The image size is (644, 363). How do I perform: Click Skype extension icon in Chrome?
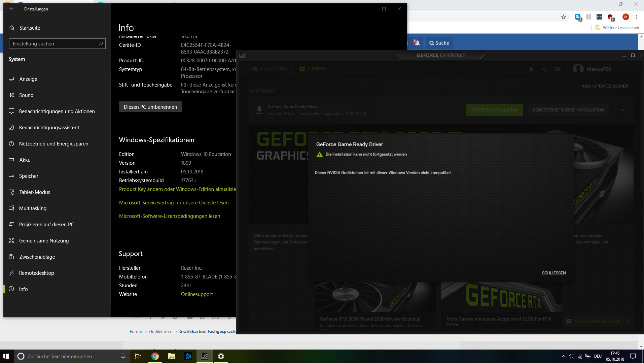tap(578, 17)
